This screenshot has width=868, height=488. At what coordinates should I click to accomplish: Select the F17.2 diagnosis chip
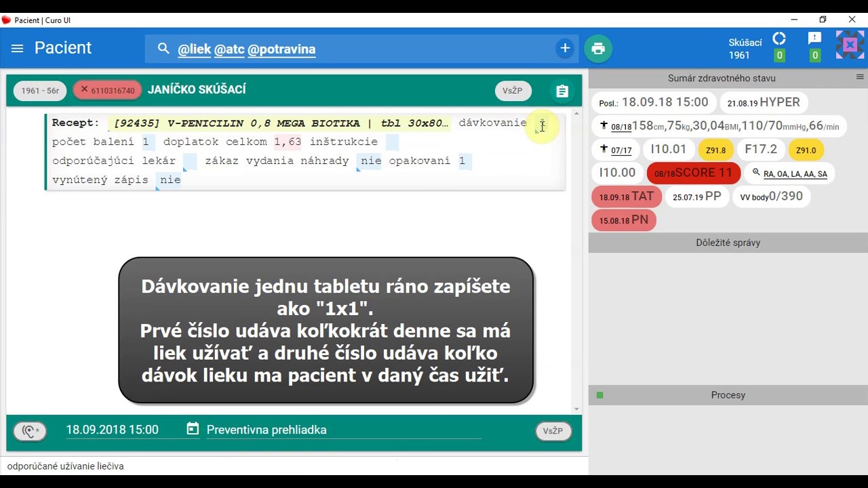[761, 149]
